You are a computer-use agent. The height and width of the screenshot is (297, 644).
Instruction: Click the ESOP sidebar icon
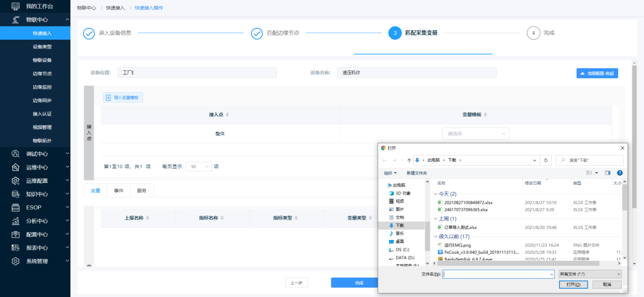pos(15,207)
